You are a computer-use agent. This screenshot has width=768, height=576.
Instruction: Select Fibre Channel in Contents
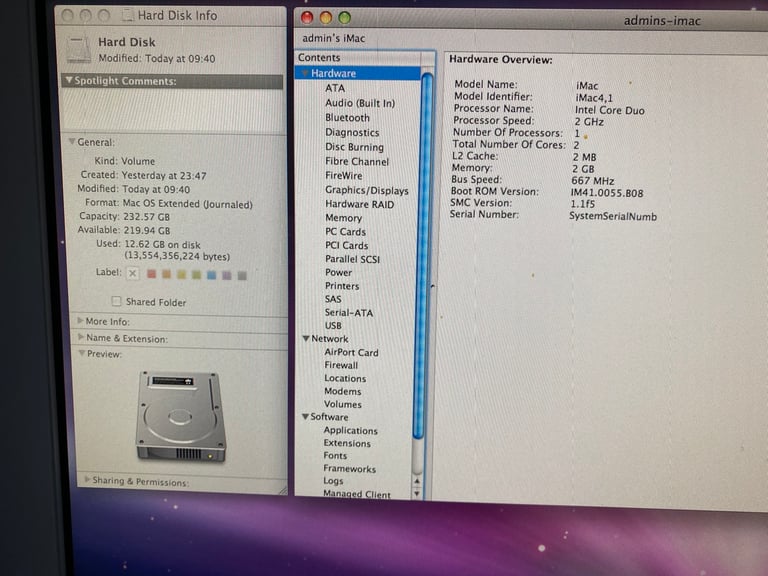tap(357, 161)
